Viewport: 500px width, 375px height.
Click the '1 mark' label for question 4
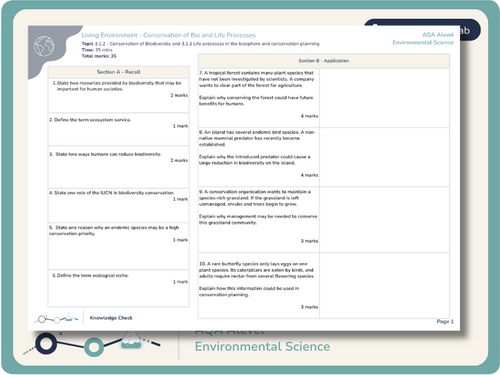click(x=180, y=199)
